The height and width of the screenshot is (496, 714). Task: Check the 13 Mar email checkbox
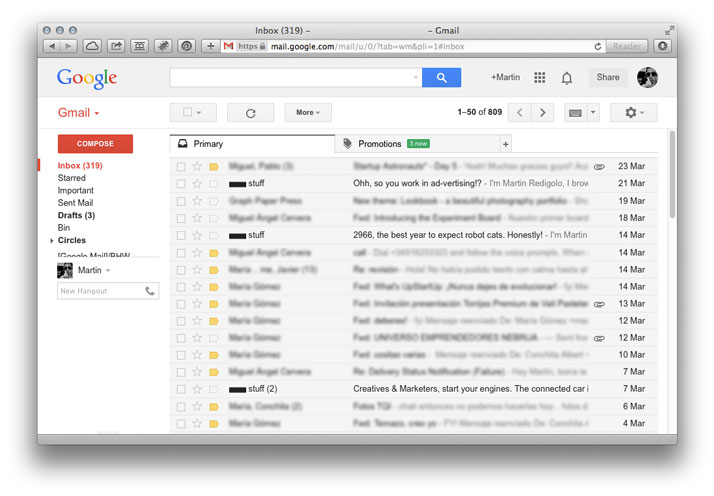pyautogui.click(x=181, y=304)
